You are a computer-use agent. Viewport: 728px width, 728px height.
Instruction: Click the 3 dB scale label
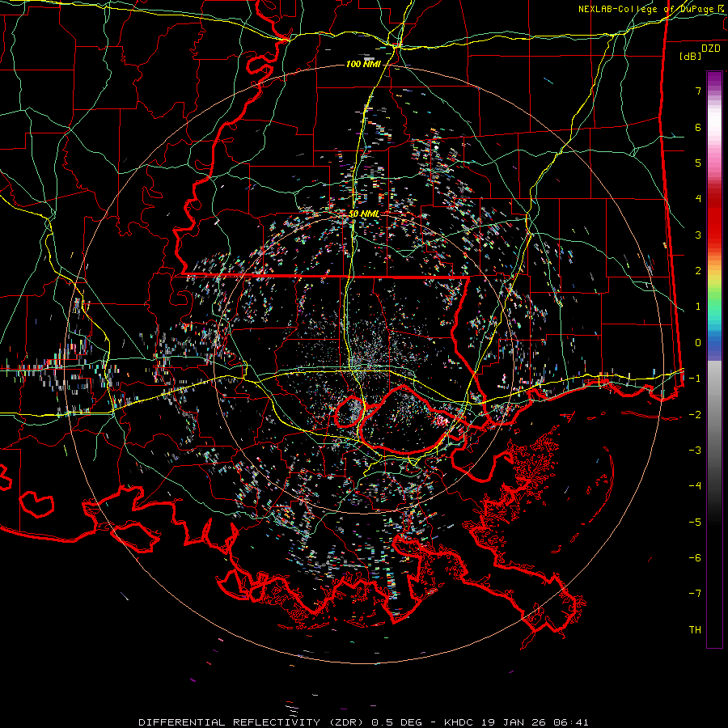698,235
